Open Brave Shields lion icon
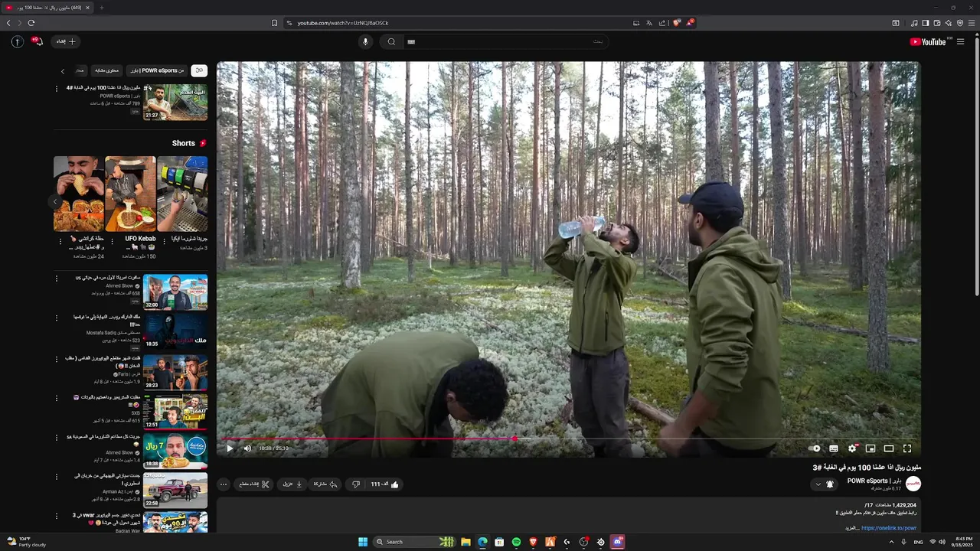 coord(676,23)
